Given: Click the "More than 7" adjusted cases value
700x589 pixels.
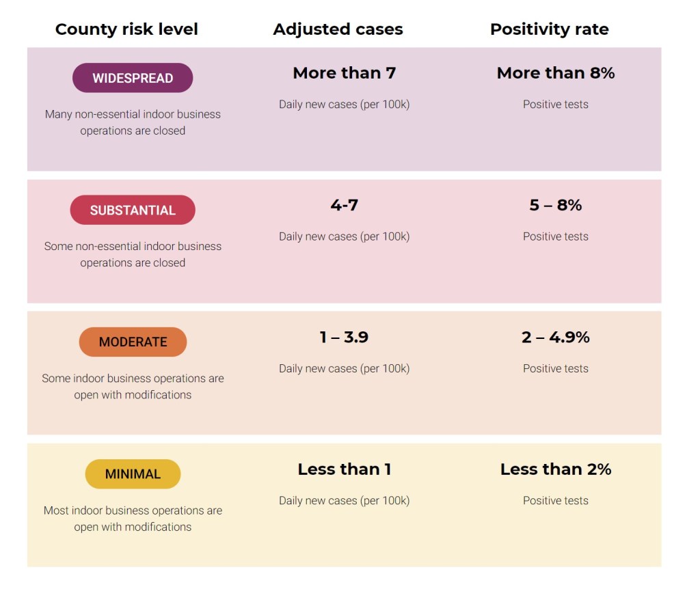Looking at the screenshot, I should [x=344, y=73].
